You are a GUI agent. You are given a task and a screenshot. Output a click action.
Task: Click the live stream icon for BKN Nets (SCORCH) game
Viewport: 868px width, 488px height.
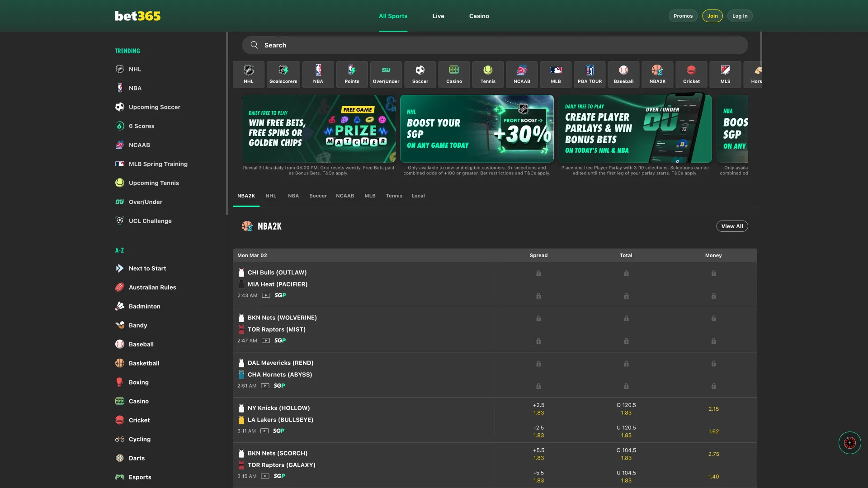[265, 476]
